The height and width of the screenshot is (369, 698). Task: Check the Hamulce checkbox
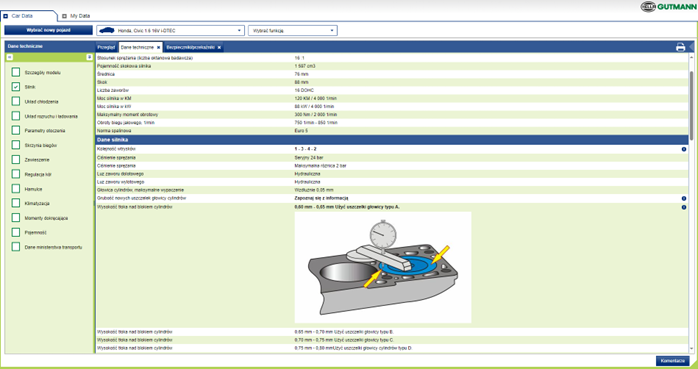coord(16,189)
